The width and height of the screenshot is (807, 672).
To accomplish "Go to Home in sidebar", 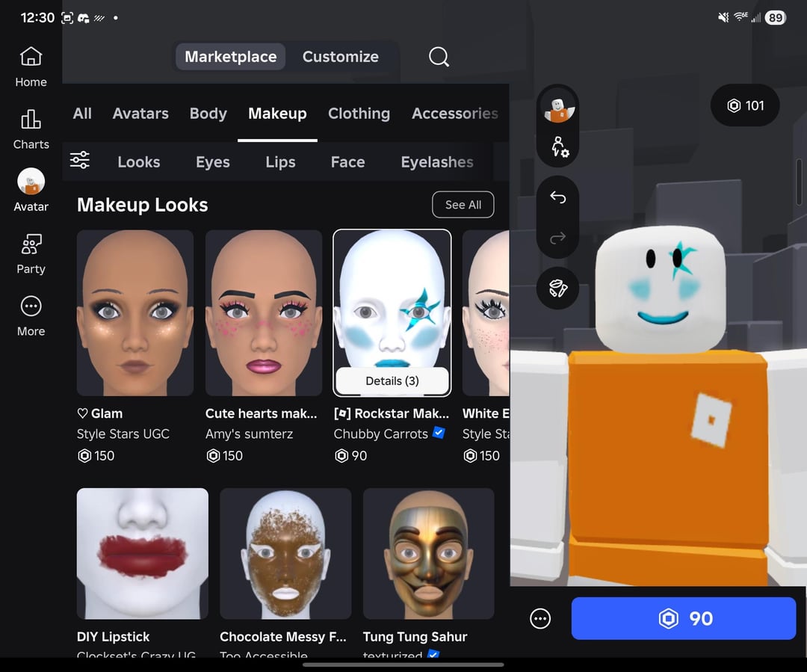I will [31, 66].
